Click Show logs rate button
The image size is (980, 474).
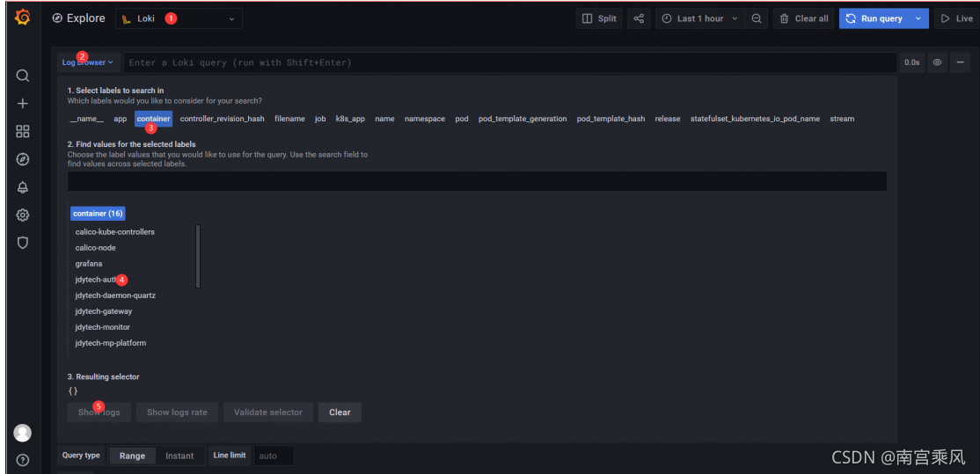[x=177, y=412]
